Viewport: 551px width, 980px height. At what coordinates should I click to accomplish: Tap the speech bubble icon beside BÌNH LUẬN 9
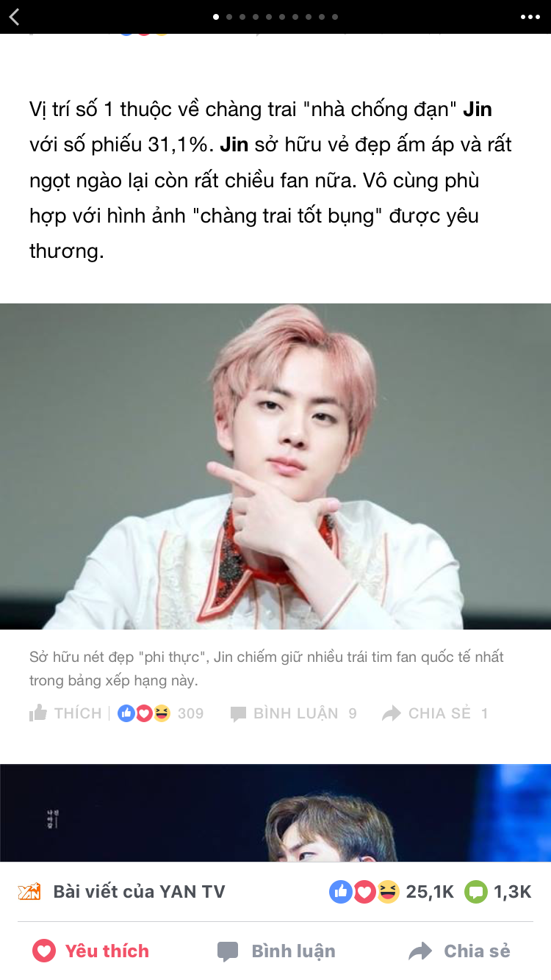point(238,713)
